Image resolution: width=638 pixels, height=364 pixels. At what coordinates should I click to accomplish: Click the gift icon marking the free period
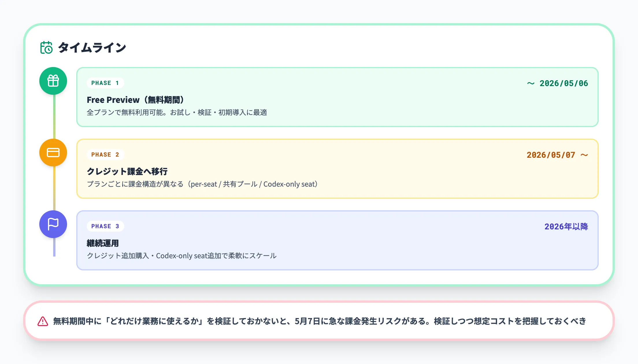tap(53, 81)
